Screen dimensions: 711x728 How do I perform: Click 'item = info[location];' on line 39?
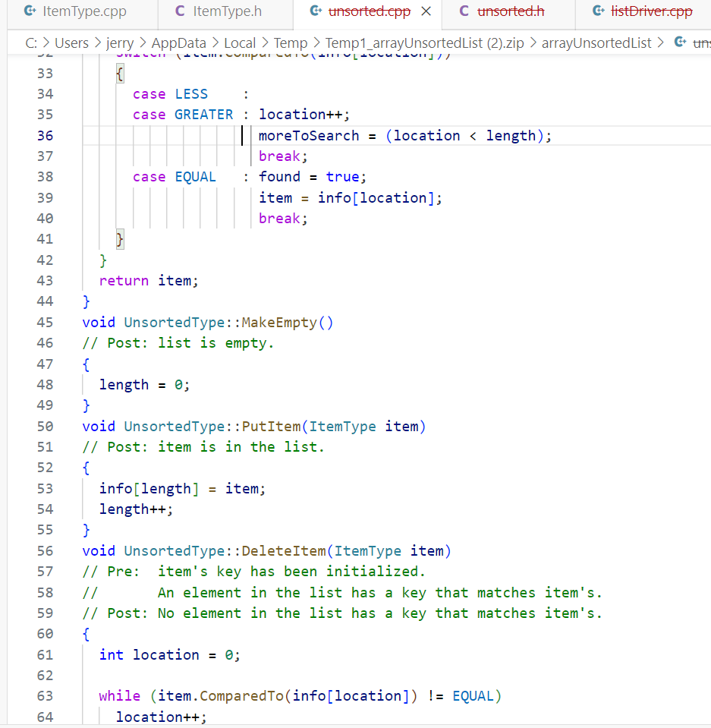click(x=350, y=198)
